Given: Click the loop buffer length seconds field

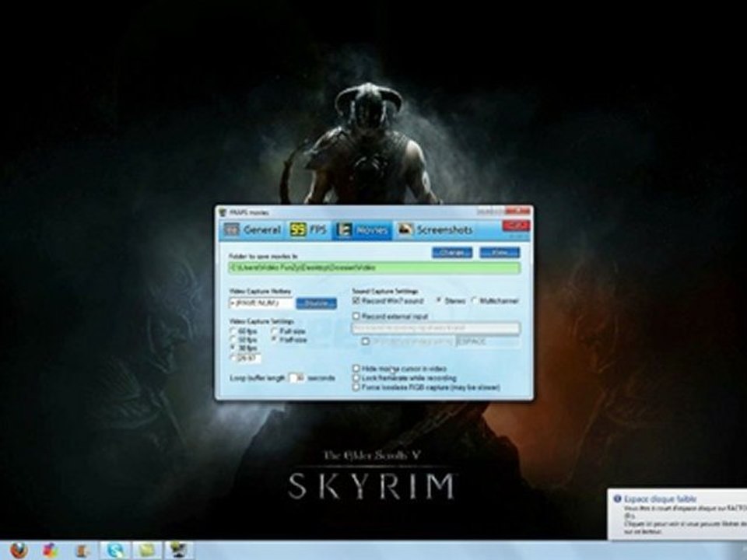Looking at the screenshot, I should coord(297,378).
